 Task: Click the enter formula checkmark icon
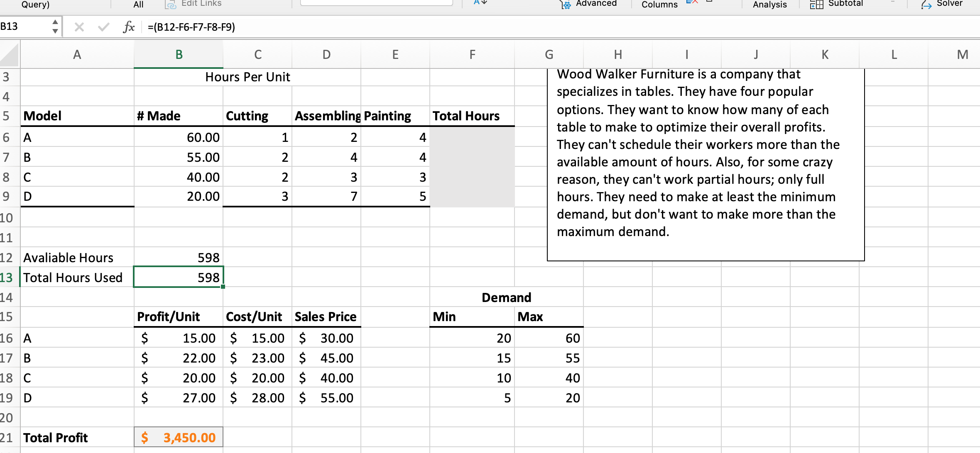tap(103, 27)
